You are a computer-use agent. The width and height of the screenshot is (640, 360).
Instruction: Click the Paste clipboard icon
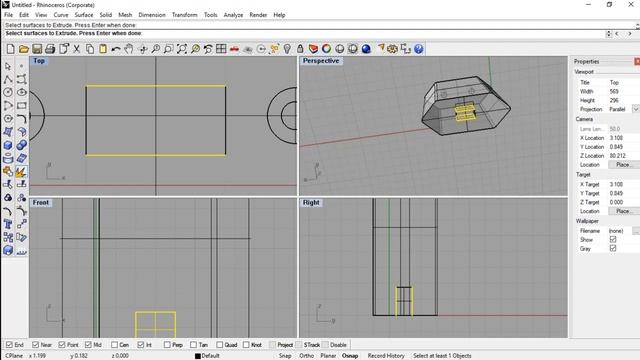(x=103, y=49)
